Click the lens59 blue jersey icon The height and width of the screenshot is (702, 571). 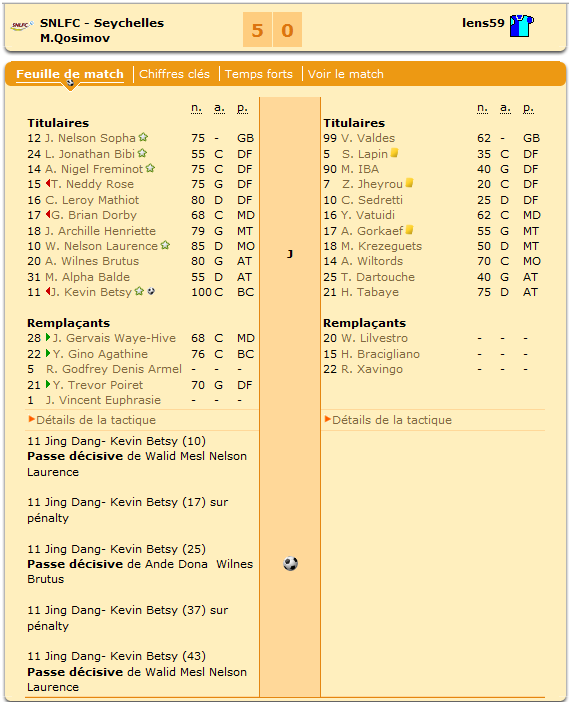tap(522, 26)
